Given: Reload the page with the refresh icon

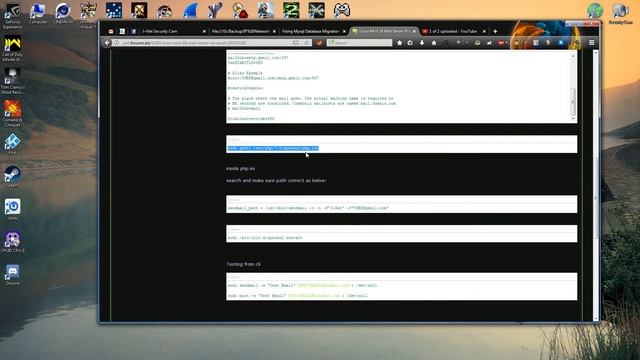Looking at the screenshot, I should pos(306,42).
